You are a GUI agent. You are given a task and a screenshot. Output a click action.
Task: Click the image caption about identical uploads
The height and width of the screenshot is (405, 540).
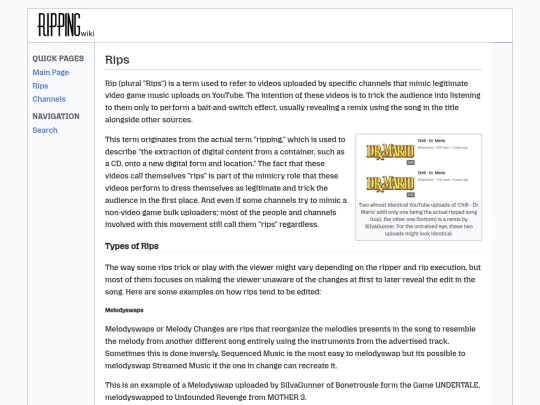pyautogui.click(x=418, y=219)
